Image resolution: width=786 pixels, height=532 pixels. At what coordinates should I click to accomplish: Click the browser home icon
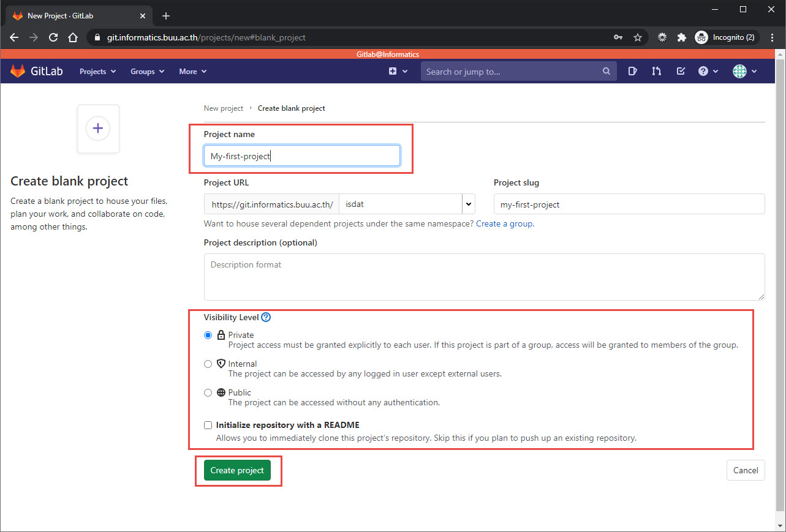(x=73, y=37)
